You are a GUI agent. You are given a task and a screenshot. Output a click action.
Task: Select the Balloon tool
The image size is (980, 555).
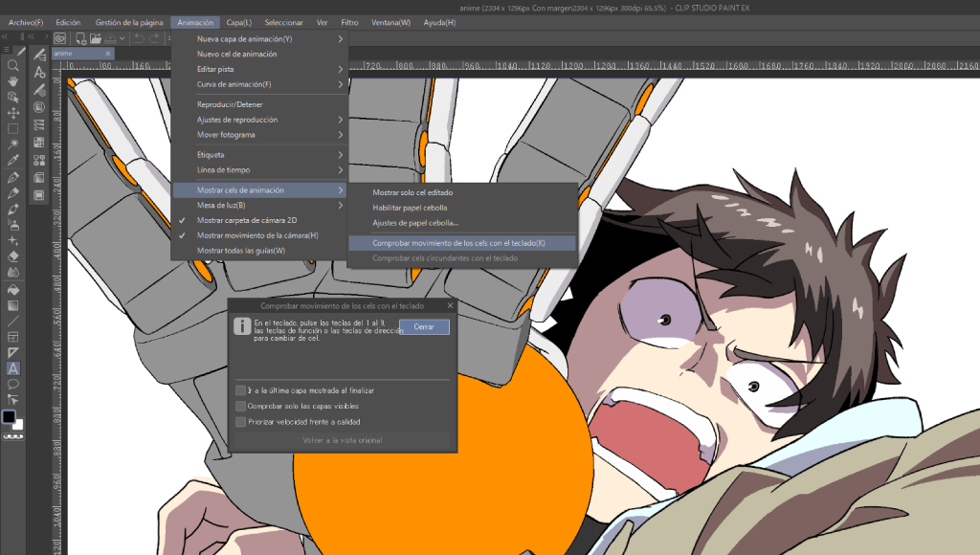click(x=13, y=384)
